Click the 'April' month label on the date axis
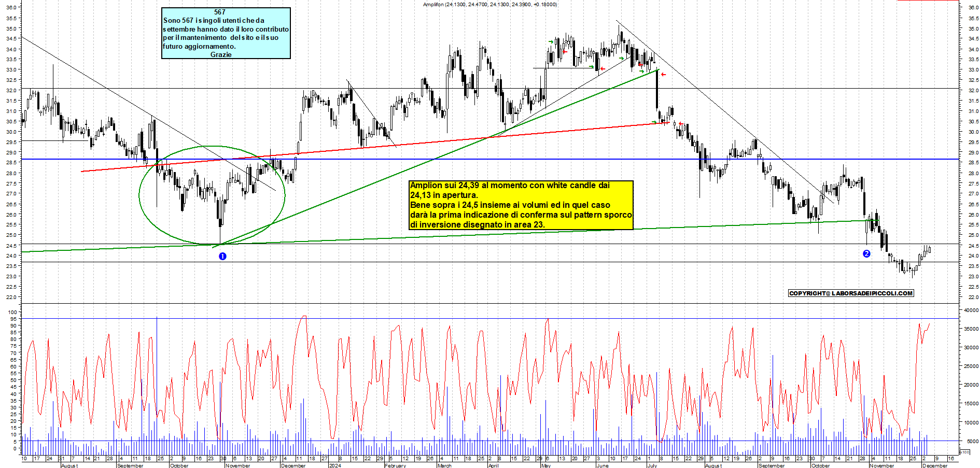Screen dimensions: 980x468 (493, 465)
